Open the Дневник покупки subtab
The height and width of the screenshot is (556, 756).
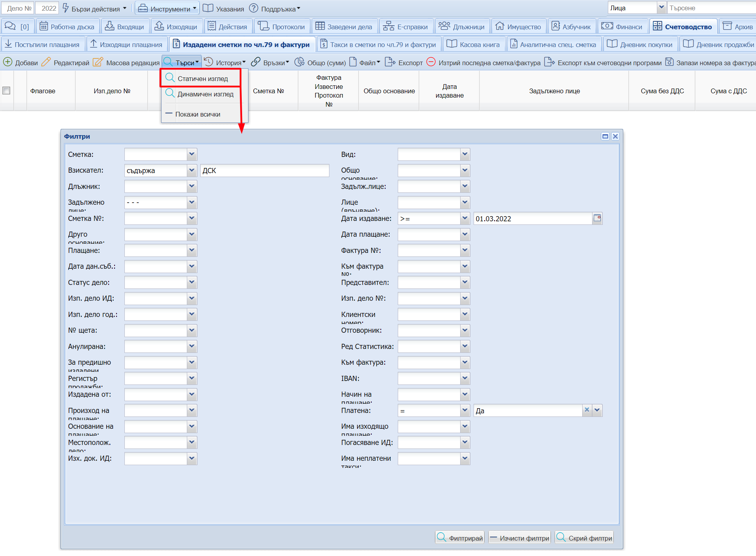coord(640,44)
